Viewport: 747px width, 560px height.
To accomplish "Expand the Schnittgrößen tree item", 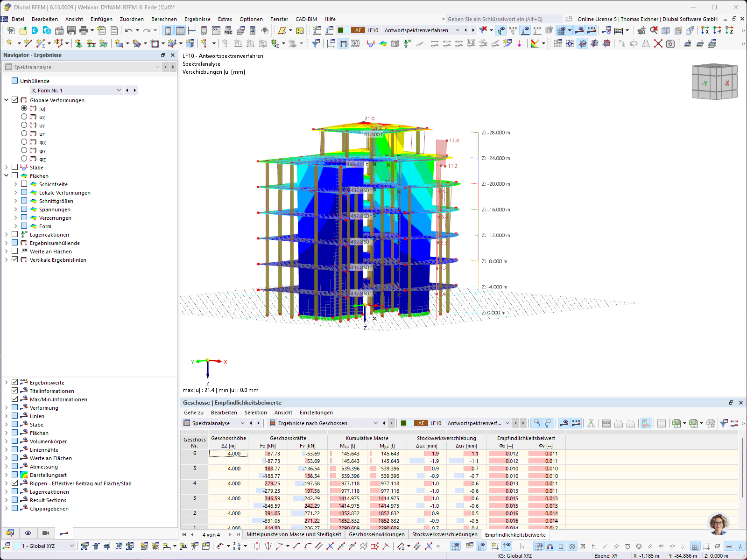I will [15, 201].
